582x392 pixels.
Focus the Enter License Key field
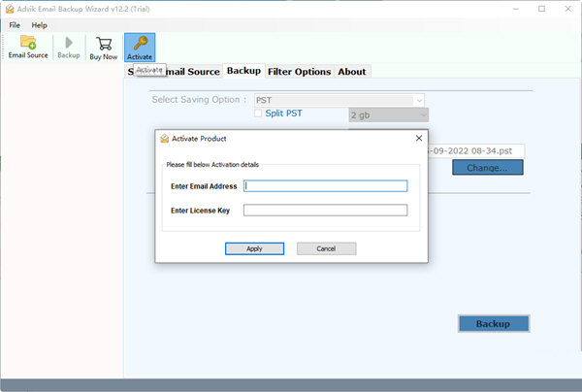325,211
